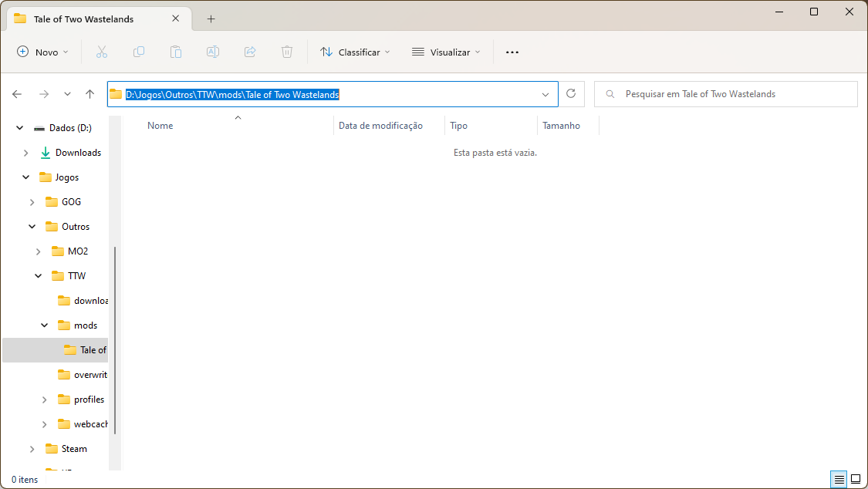The height and width of the screenshot is (489, 868).
Task: Go forward with the forward arrow
Action: (44, 94)
